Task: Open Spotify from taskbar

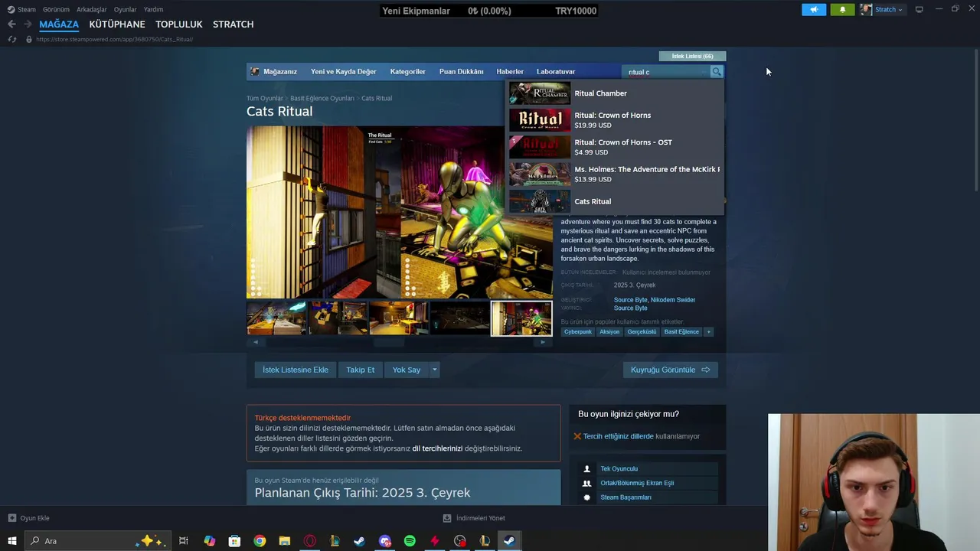Action: (x=410, y=541)
